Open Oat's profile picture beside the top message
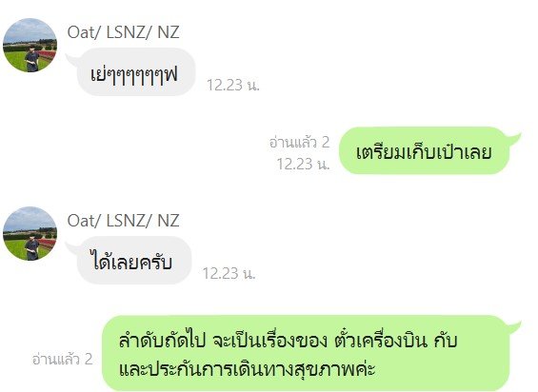Image resolution: width=538 pixels, height=392 pixels. (30, 45)
